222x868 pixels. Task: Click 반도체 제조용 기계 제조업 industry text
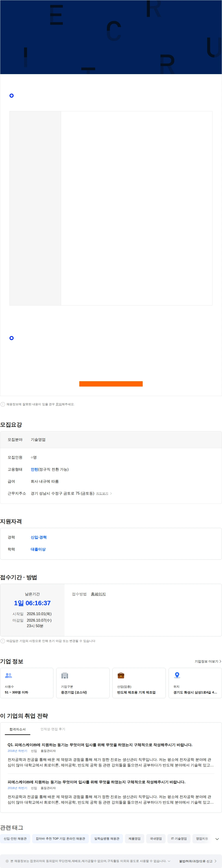pos(136,693)
